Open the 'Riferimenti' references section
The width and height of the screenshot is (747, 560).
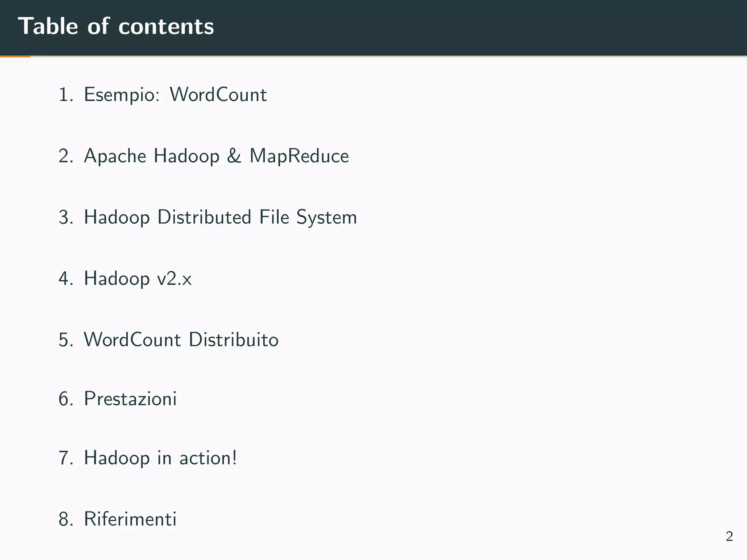pos(130,519)
